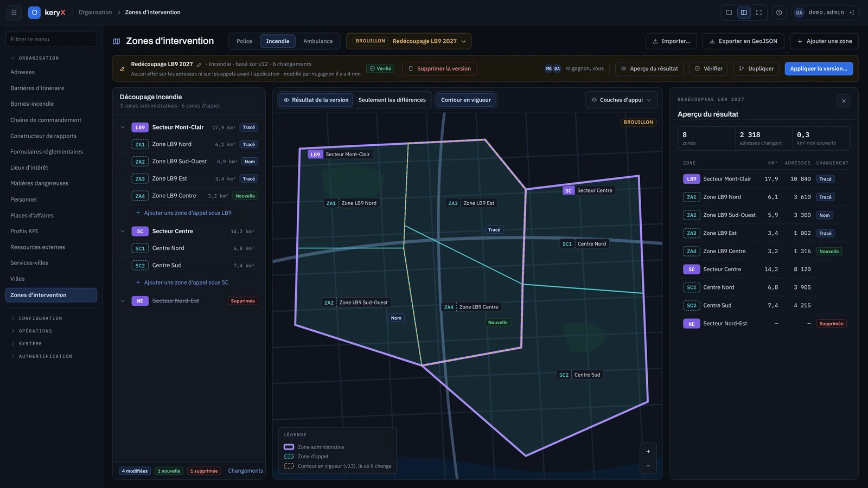Navigate to Chaîne de commandement
This screenshot has height=488, width=868.
click(46, 120)
